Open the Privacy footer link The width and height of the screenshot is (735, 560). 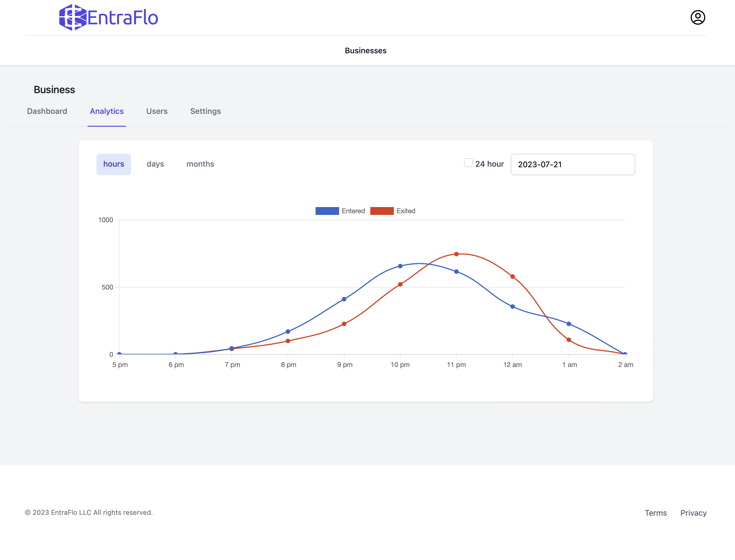click(693, 513)
